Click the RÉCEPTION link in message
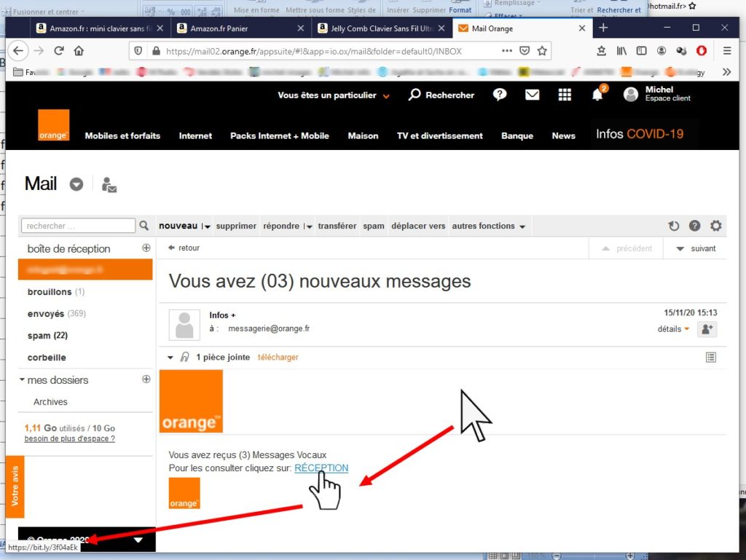Image resolution: width=746 pixels, height=560 pixels. click(321, 468)
